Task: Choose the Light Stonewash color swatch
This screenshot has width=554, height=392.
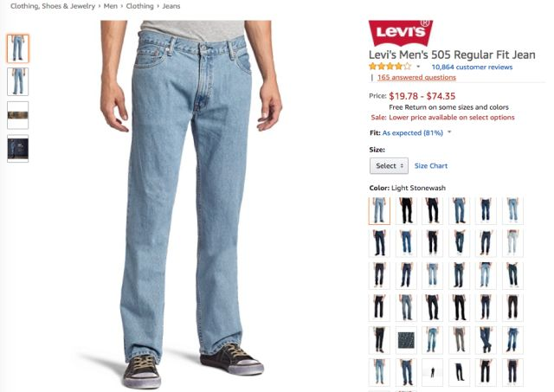Action: coord(379,211)
